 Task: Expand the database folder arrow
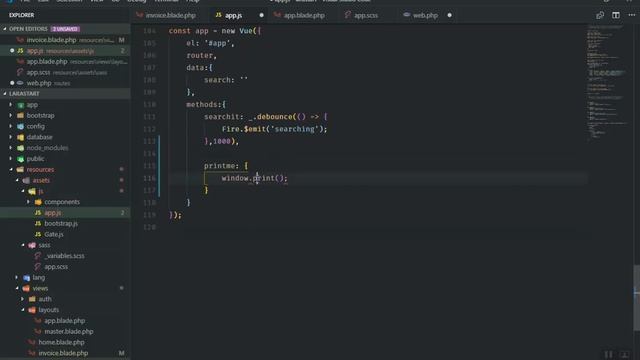coord(11,137)
